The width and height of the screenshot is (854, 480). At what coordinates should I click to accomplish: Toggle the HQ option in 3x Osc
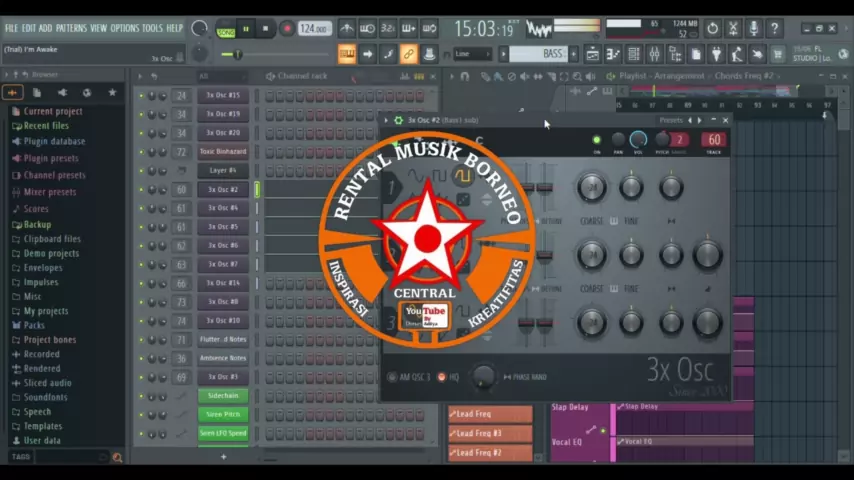coord(441,377)
